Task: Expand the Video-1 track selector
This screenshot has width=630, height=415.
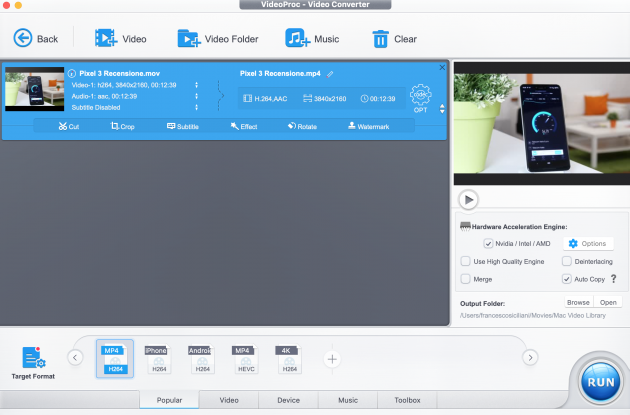Action: 196,85
